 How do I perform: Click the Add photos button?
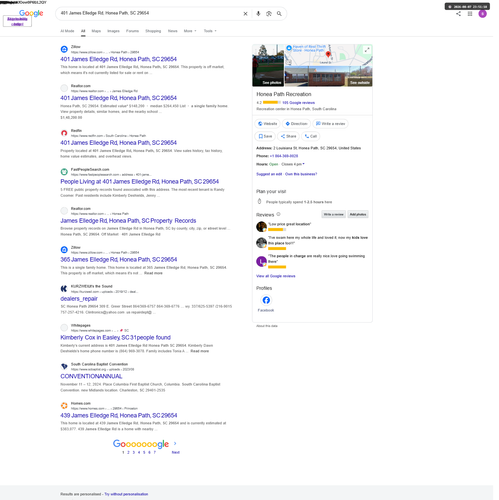(x=358, y=214)
